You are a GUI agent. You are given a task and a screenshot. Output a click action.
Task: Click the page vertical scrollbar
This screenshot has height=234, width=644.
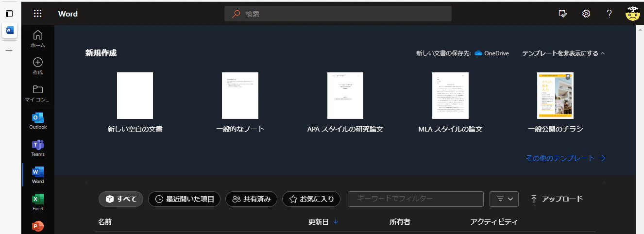coord(640,130)
